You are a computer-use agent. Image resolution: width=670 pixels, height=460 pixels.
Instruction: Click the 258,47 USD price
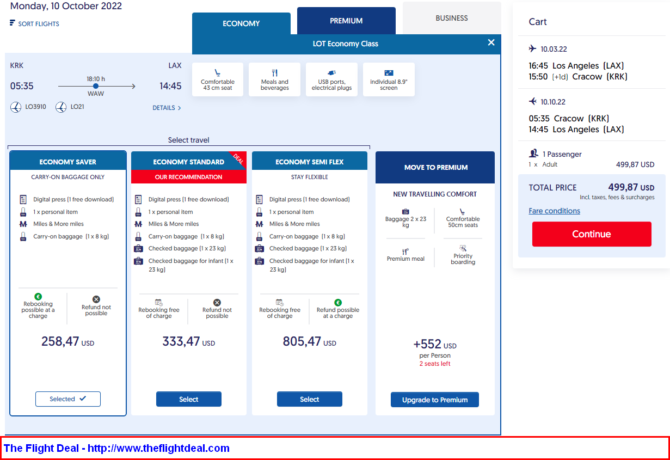[x=68, y=341]
